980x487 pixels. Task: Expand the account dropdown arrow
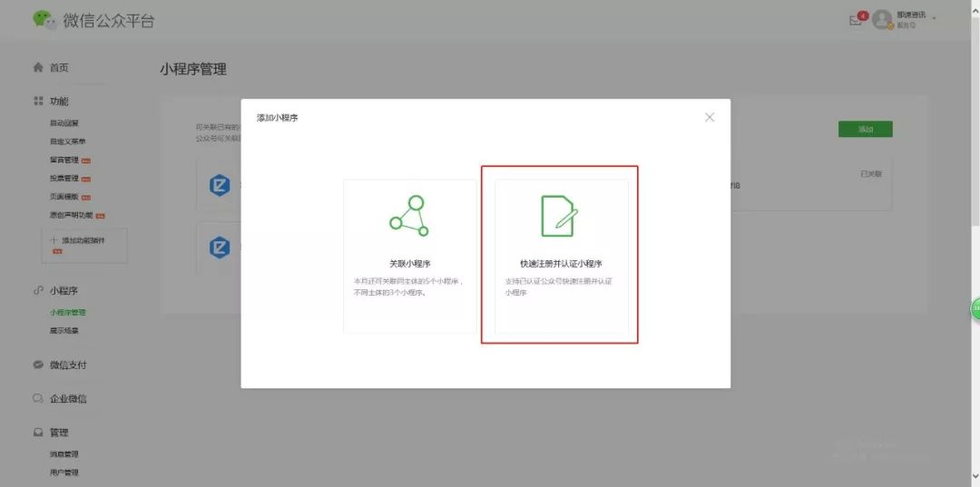pyautogui.click(x=934, y=18)
